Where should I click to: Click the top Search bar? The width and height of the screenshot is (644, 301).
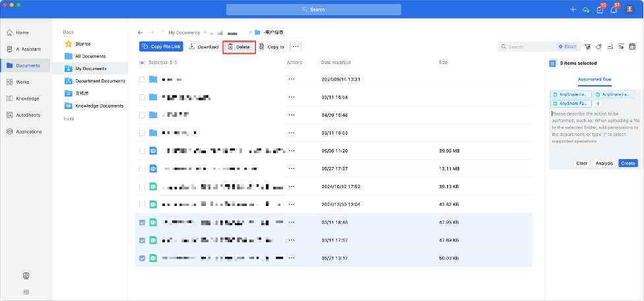313,10
